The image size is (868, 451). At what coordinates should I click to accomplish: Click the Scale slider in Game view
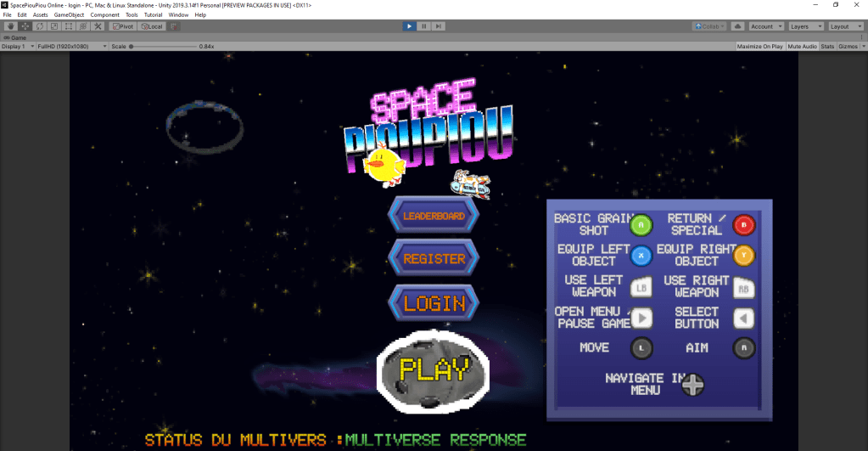tap(161, 46)
